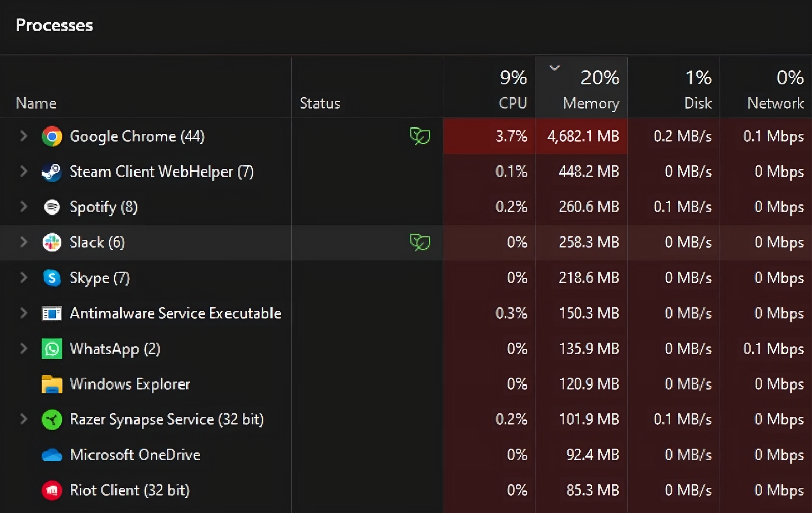
Task: Click the Google Chrome process icon
Action: [x=52, y=136]
